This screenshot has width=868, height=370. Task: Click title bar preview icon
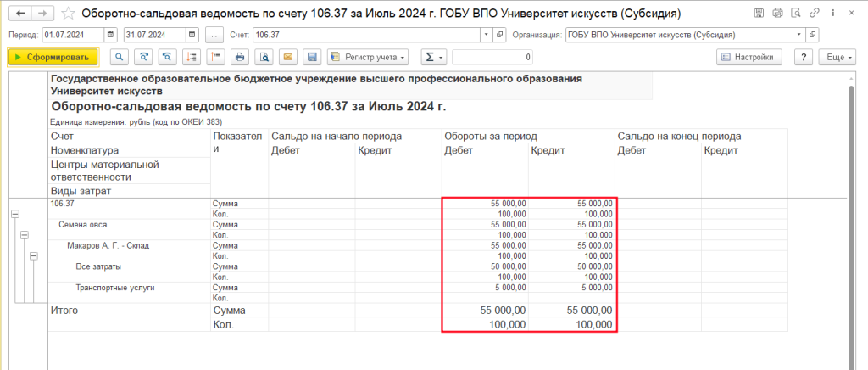pyautogui.click(x=796, y=12)
